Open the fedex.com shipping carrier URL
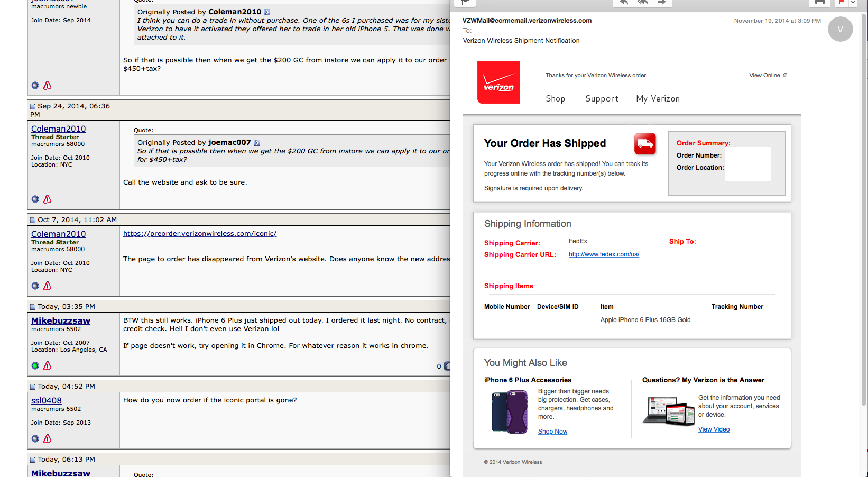 (604, 254)
